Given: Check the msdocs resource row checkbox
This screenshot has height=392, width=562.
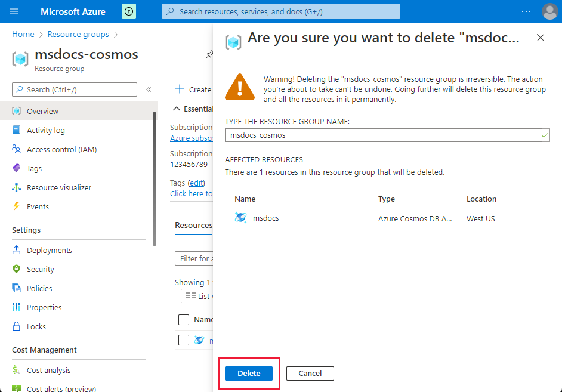Looking at the screenshot, I should click(184, 340).
